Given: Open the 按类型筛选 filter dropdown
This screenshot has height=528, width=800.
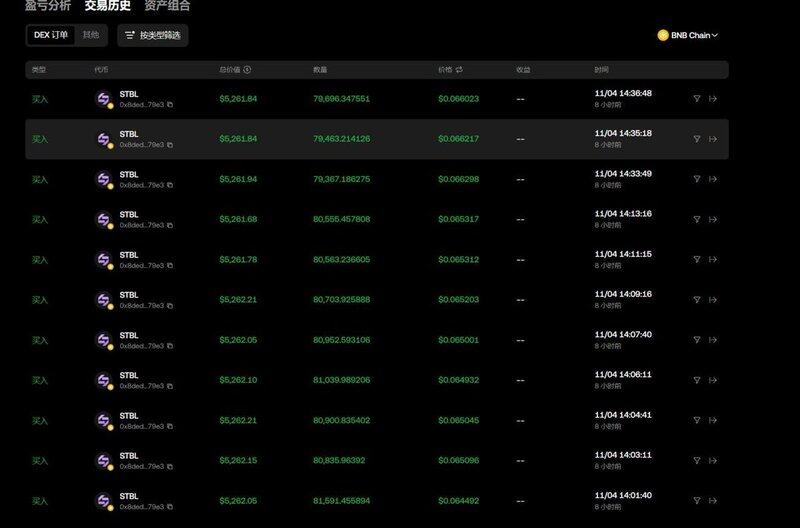Looking at the screenshot, I should pos(153,35).
